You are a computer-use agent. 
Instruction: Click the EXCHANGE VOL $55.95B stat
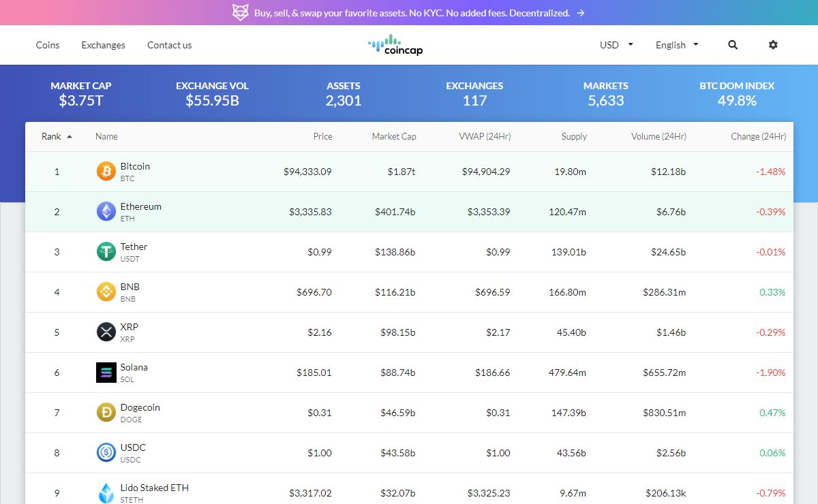pyautogui.click(x=212, y=94)
